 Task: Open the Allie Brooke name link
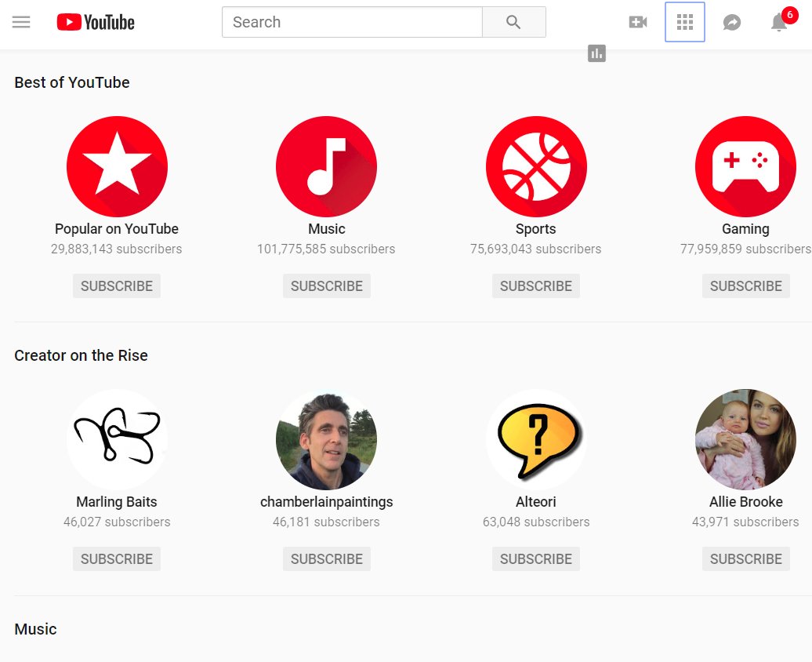tap(745, 502)
